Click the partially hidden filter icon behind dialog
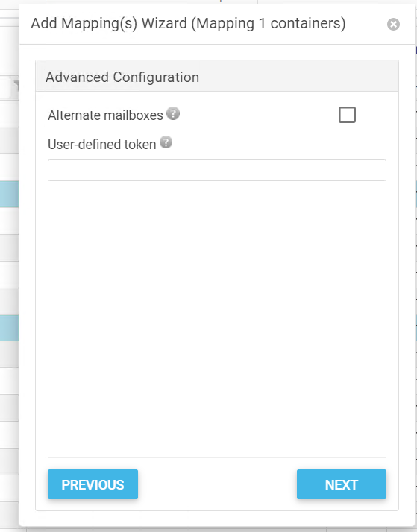Viewport: 417px width, 532px height. click(16, 86)
